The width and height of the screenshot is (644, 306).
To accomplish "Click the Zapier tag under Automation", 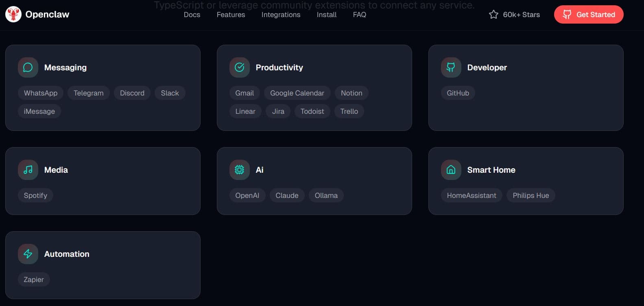I will (34, 280).
